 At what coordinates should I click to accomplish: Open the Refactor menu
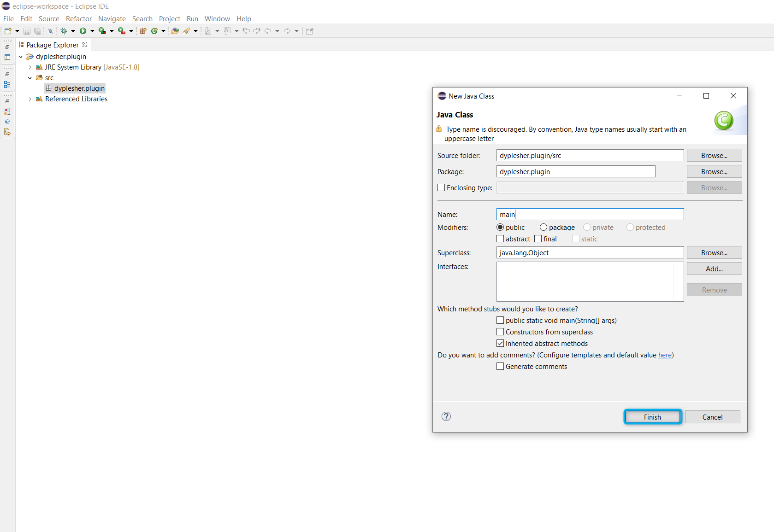tap(79, 19)
